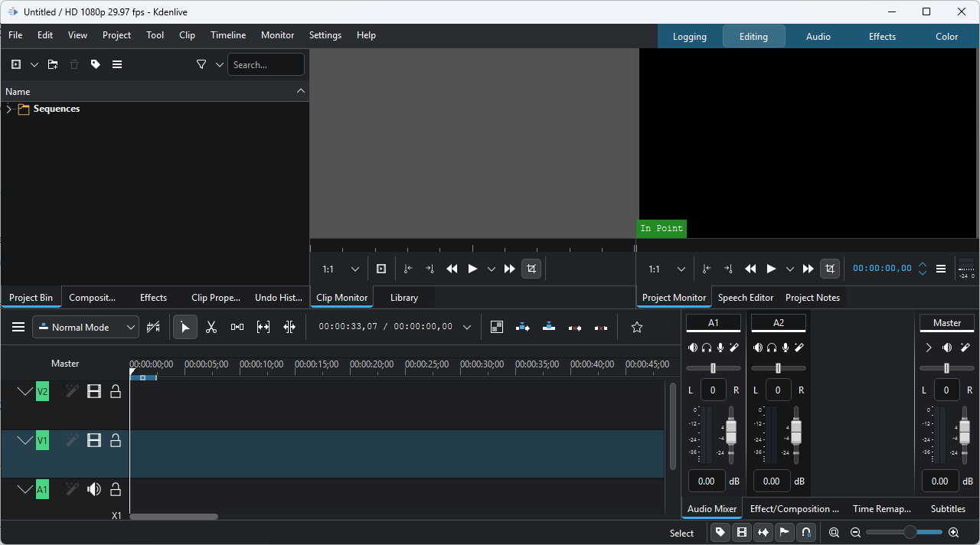
Task: Hide video on track V1
Action: coord(94,440)
